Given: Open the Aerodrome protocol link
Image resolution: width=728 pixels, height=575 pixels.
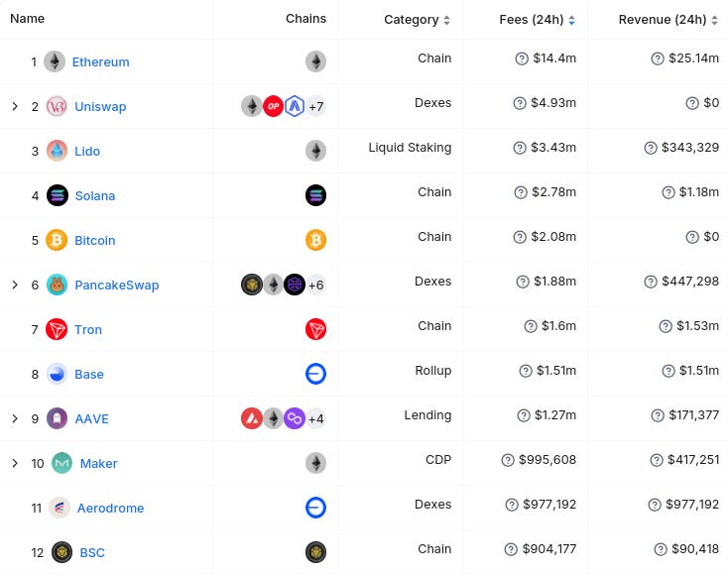Looking at the screenshot, I should point(110,508).
